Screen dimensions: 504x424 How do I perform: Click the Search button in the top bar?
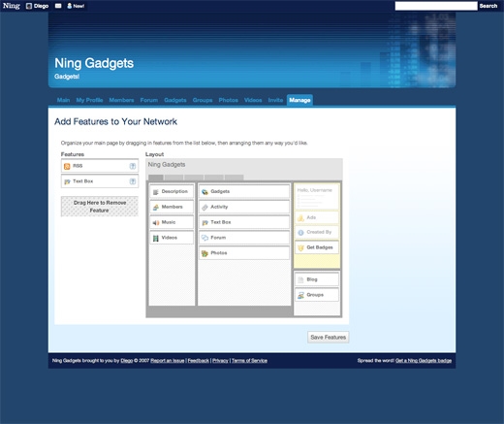[488, 6]
